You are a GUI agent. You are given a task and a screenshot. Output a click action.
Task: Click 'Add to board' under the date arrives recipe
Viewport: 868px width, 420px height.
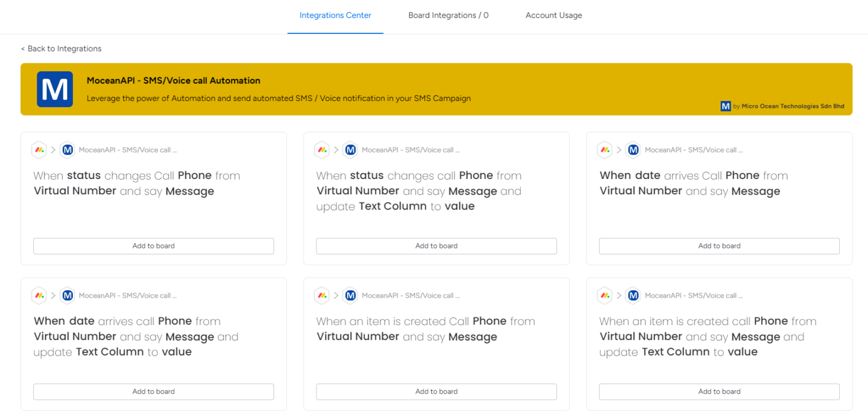719,246
